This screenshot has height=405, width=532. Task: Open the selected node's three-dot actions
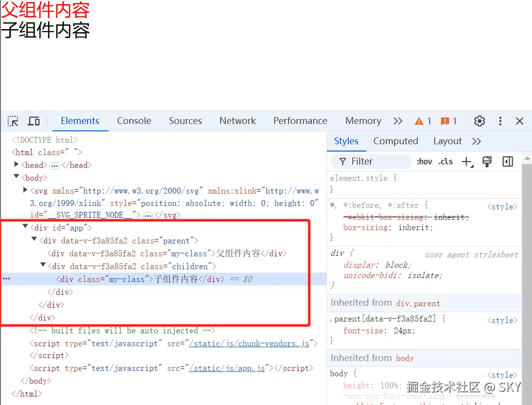pos(6,279)
